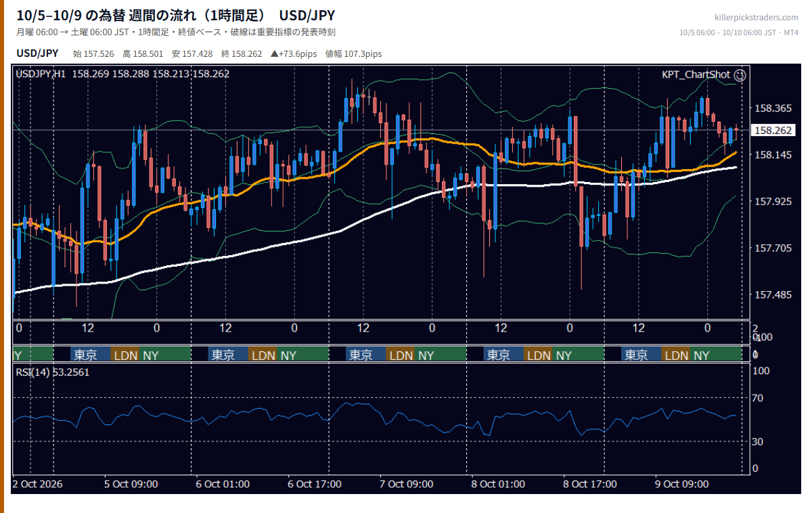Click the 9 Oct 09:00 time label
This screenshot has width=812, height=513.
681,484
